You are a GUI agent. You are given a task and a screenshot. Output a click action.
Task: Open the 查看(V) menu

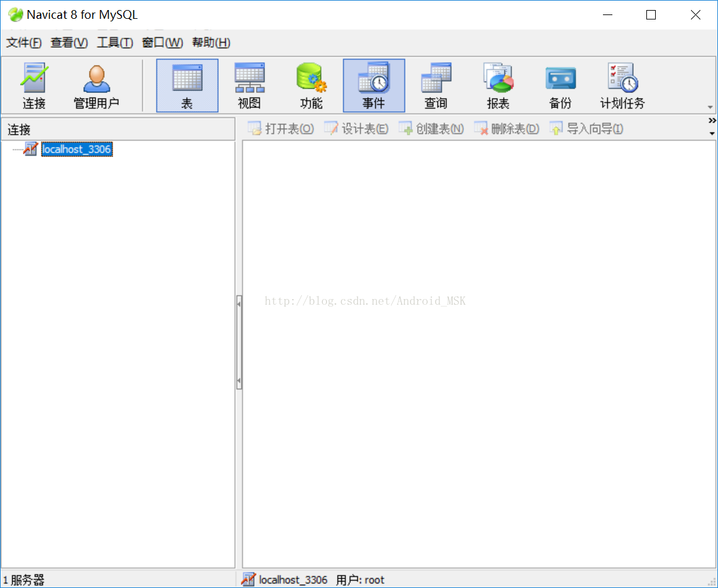tap(69, 43)
